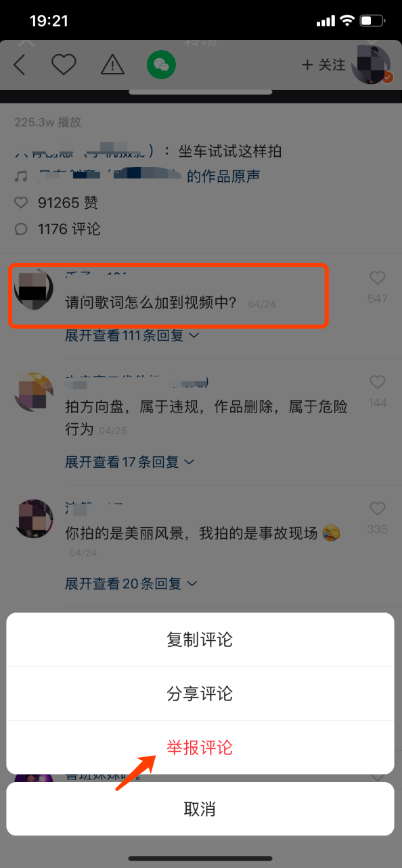
Task: Like the comment with 547 likes
Action: 377,278
